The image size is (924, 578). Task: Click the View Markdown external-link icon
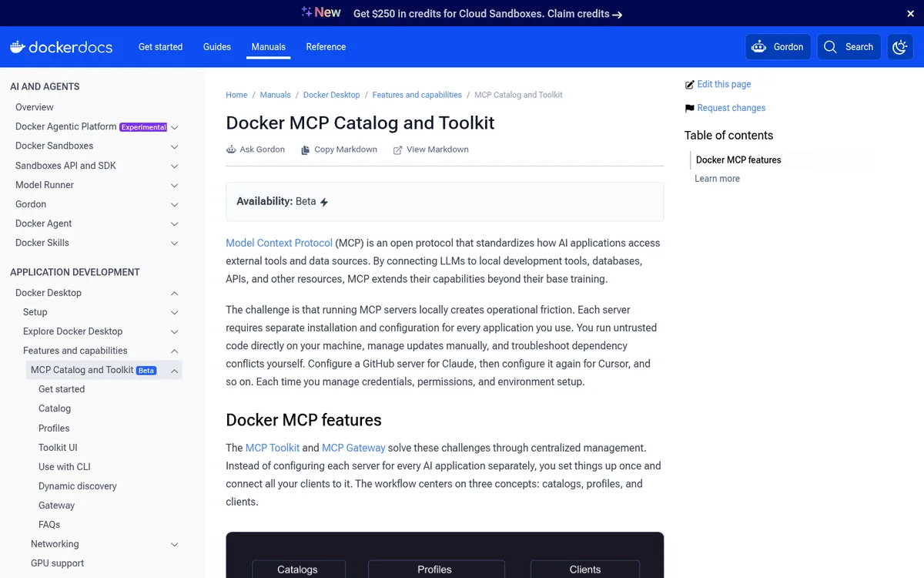point(398,150)
